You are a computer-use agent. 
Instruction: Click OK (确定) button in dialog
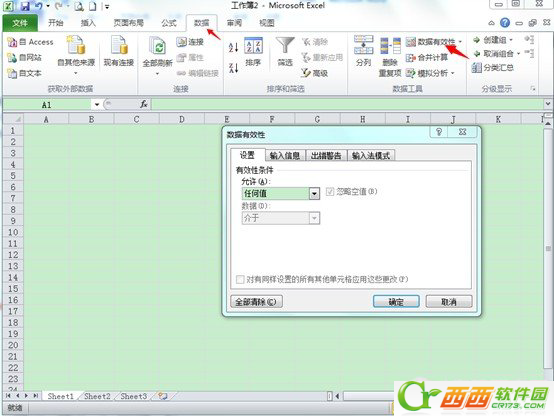396,302
